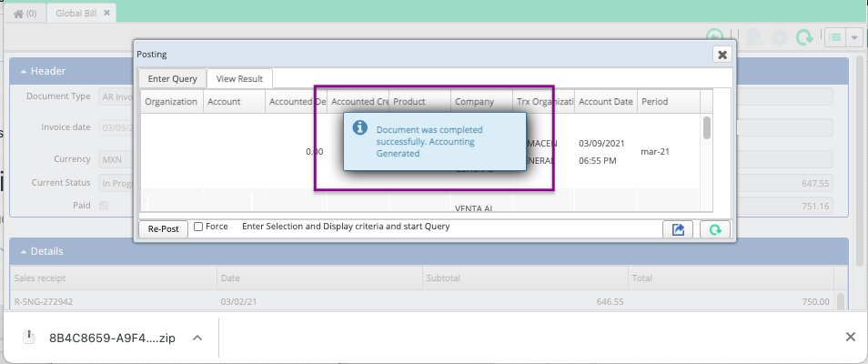Screen dimensions: 868x364
Task: Open the gear process icon in toolbar
Action: pyautogui.click(x=780, y=37)
